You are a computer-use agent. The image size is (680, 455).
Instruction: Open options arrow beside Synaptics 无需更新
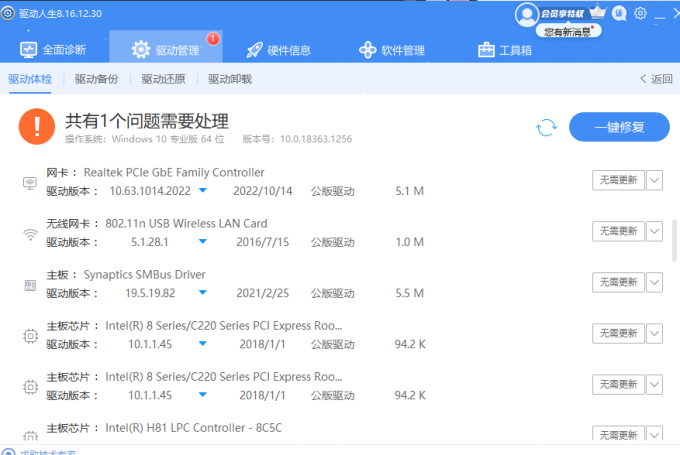(654, 282)
